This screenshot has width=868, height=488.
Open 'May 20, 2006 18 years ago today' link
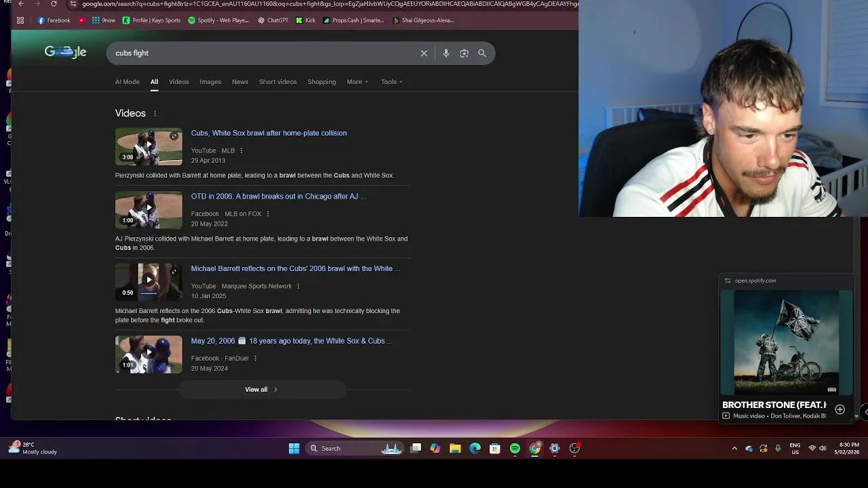(x=292, y=341)
